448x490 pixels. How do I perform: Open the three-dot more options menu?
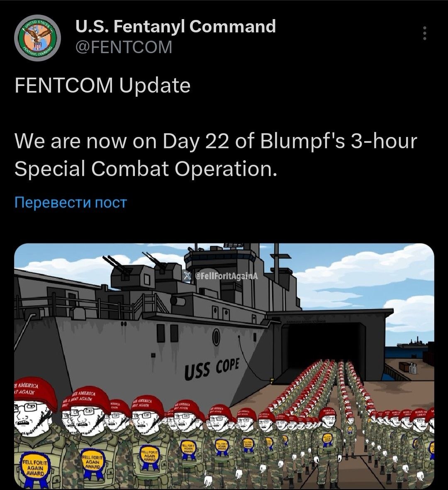point(424,33)
